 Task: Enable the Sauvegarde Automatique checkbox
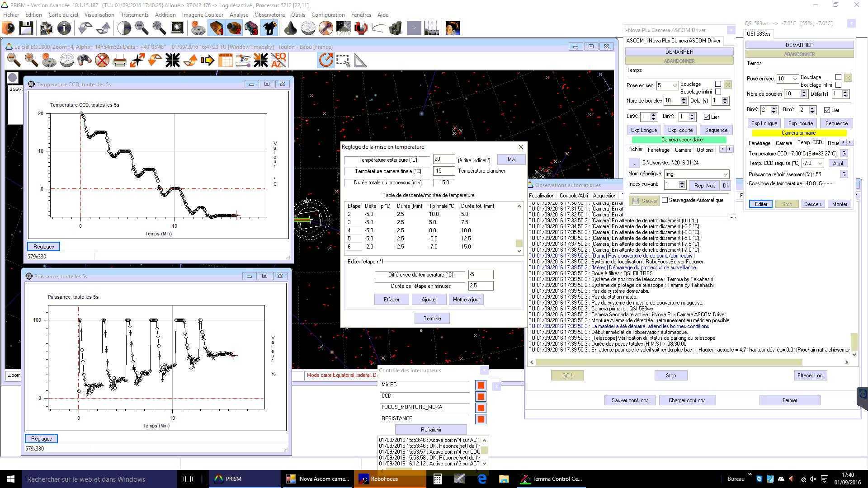pos(665,200)
